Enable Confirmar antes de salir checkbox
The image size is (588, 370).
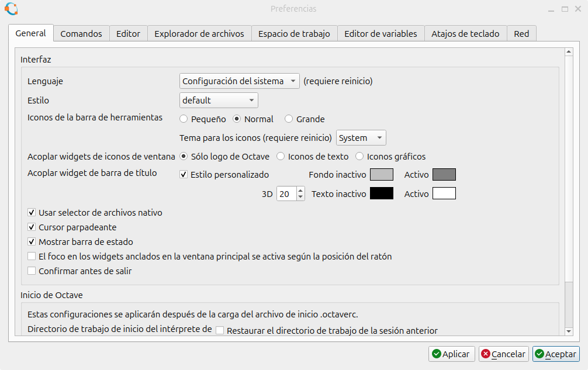[32, 271]
